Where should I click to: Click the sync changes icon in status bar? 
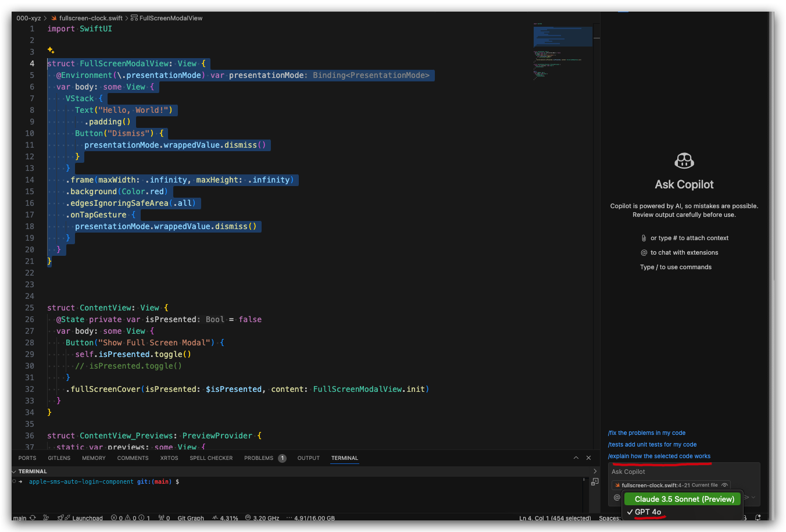pyautogui.click(x=33, y=518)
